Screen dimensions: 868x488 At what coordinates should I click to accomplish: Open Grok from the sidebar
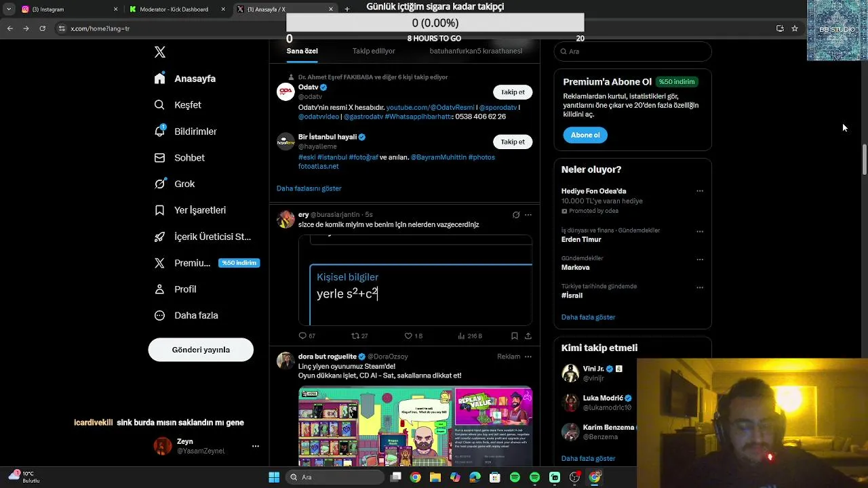pyautogui.click(x=175, y=184)
